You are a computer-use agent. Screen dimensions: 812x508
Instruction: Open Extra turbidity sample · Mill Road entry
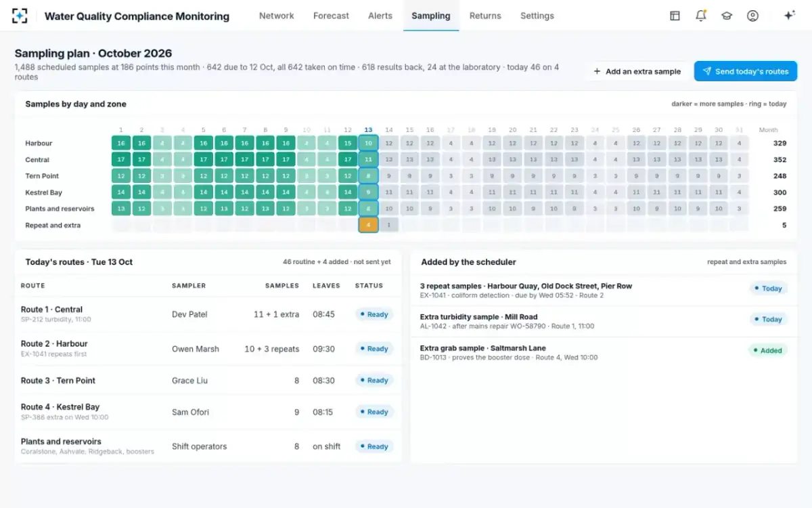[x=604, y=321]
